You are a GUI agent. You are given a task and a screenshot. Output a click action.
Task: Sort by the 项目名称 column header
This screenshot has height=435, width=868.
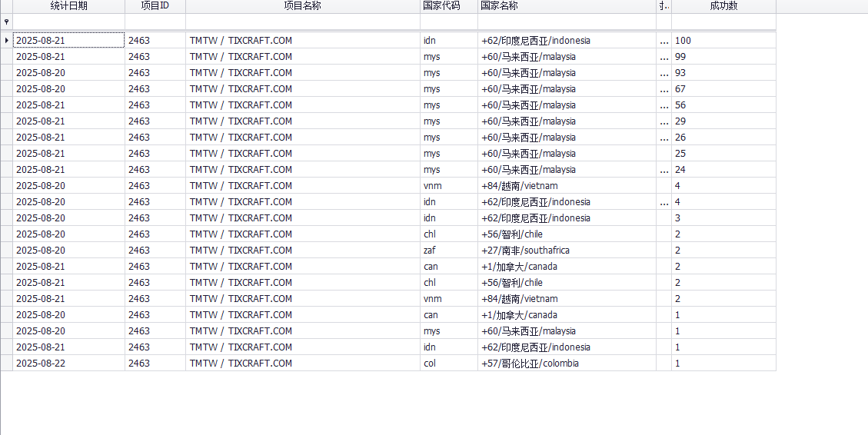(x=303, y=6)
